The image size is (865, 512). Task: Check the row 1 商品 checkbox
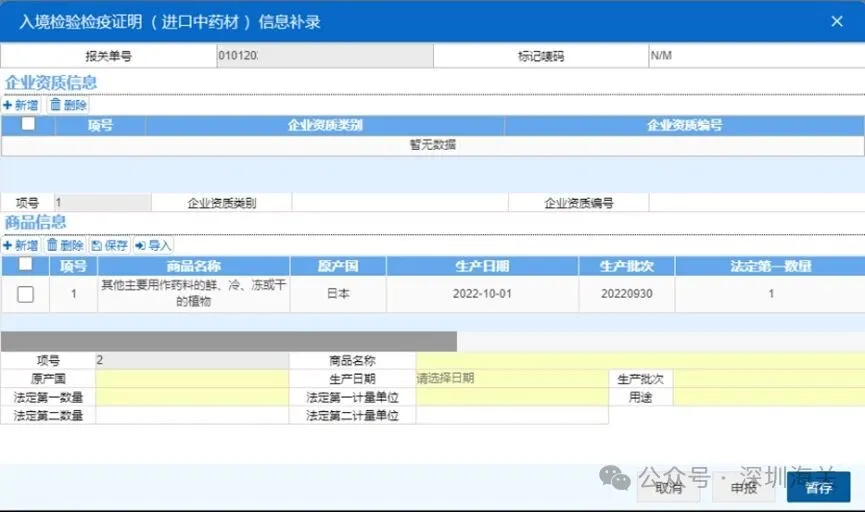click(26, 294)
